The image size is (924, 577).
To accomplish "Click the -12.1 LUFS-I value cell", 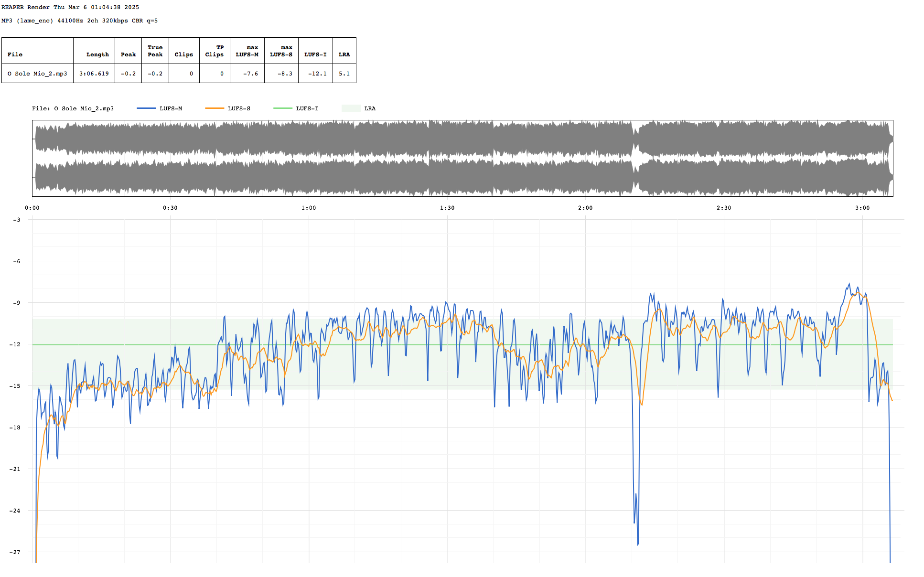I will [x=317, y=74].
